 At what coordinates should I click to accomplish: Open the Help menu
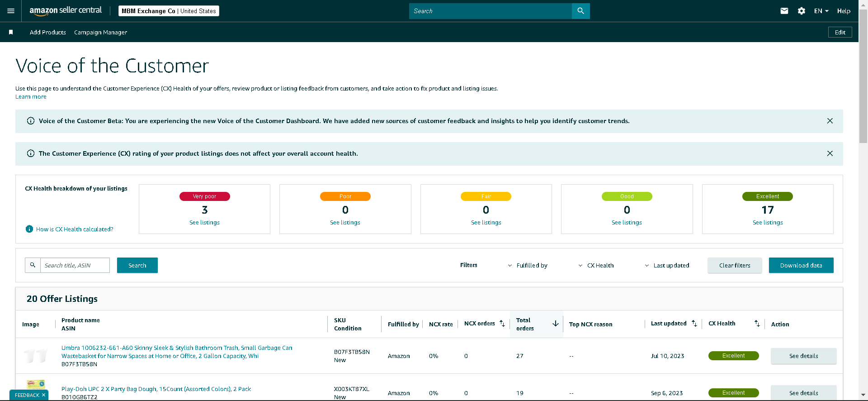tap(844, 11)
